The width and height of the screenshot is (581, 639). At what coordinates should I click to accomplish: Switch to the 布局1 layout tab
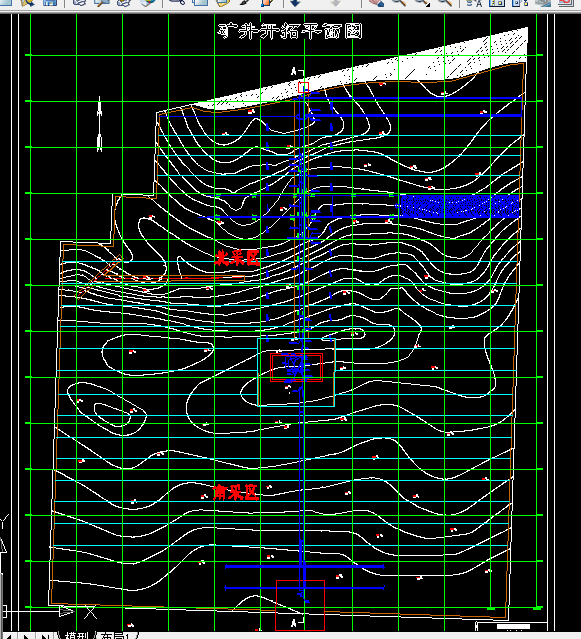point(115,636)
